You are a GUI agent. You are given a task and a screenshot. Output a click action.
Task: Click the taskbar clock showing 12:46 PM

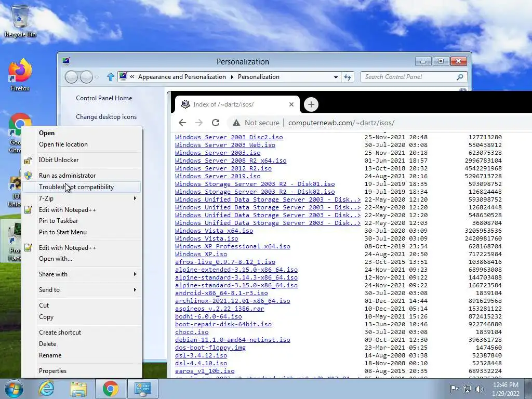click(x=506, y=389)
